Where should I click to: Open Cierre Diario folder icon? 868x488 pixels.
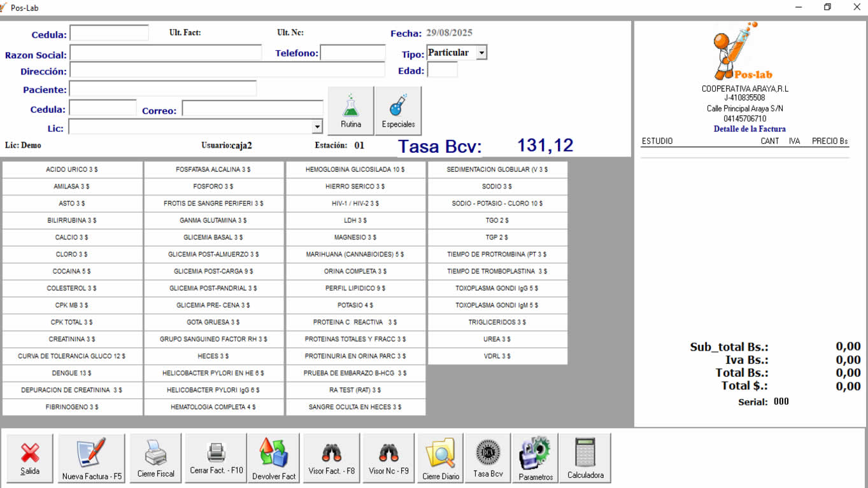point(441,457)
